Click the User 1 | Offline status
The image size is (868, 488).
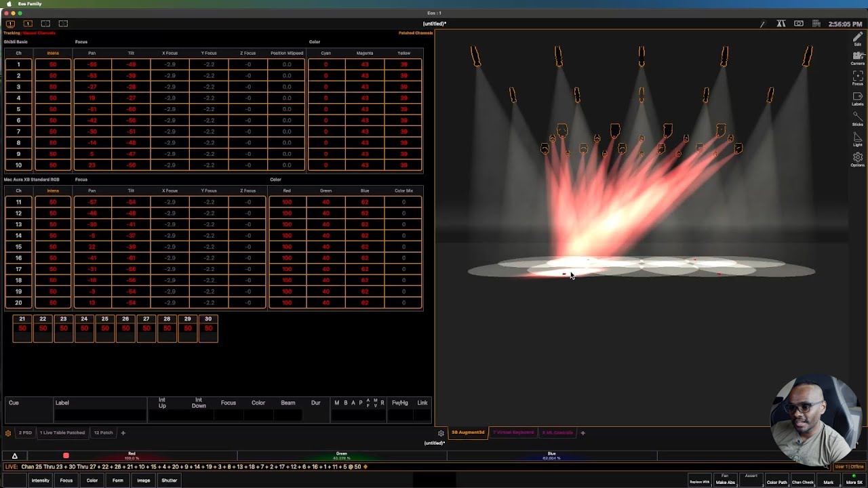click(850, 466)
